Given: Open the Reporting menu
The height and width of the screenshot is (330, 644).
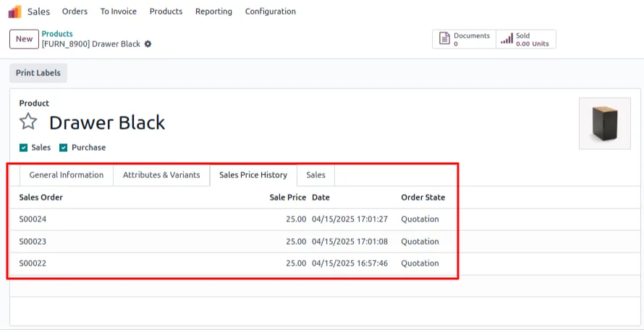Looking at the screenshot, I should click(x=213, y=12).
